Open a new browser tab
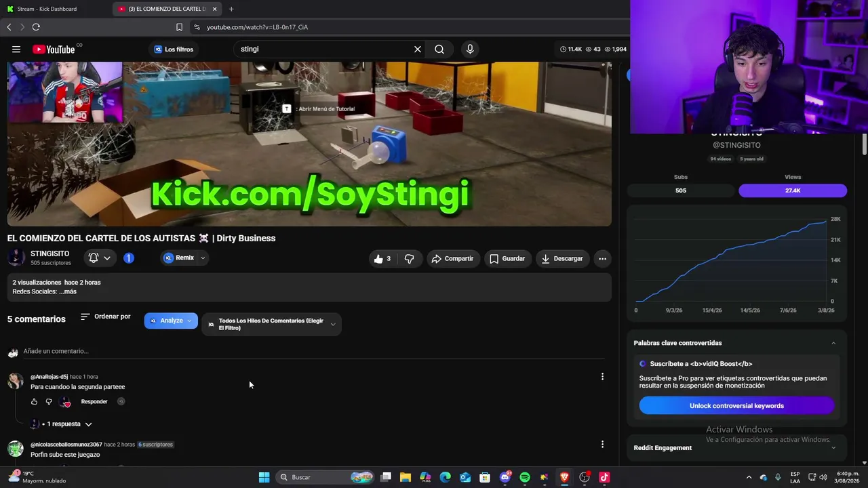The image size is (868, 488). tap(231, 9)
